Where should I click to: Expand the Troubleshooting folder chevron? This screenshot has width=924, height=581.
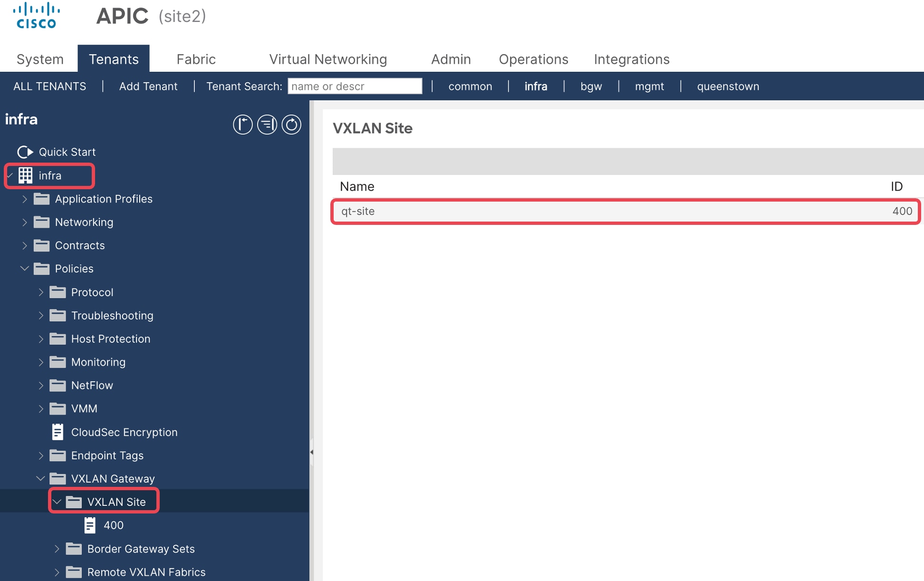[x=41, y=315]
